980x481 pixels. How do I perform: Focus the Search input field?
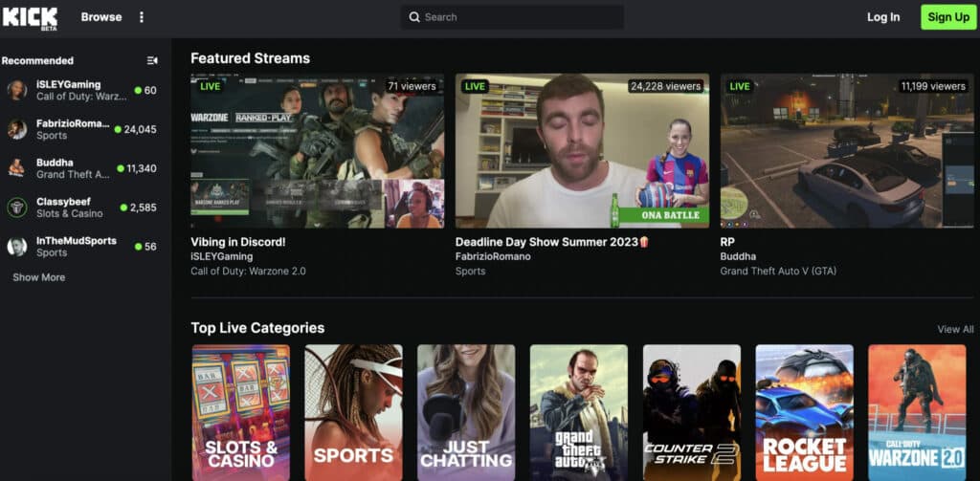513,17
